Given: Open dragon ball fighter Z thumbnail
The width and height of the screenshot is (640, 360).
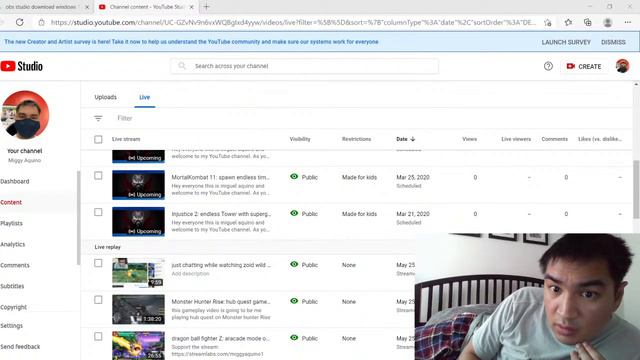Looking at the screenshot, I should [x=138, y=346].
